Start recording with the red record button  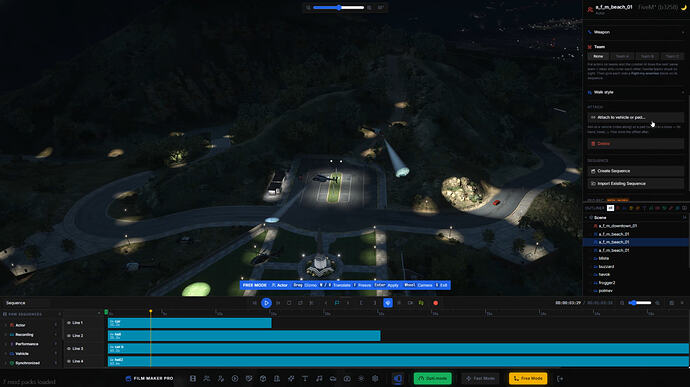(x=436, y=303)
